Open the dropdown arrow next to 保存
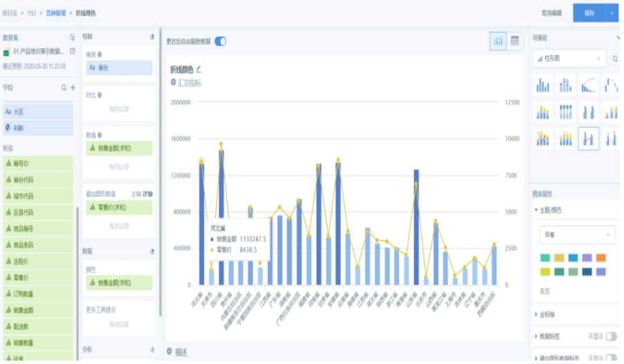 [x=612, y=13]
